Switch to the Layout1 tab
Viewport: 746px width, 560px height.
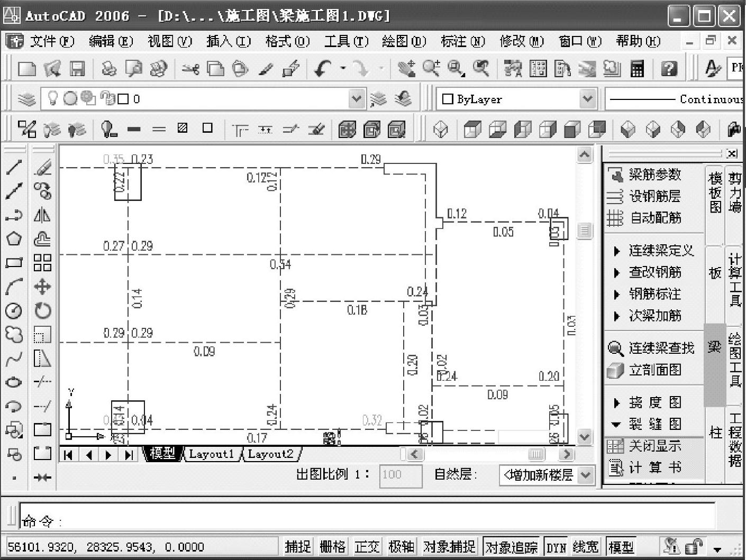(x=211, y=454)
